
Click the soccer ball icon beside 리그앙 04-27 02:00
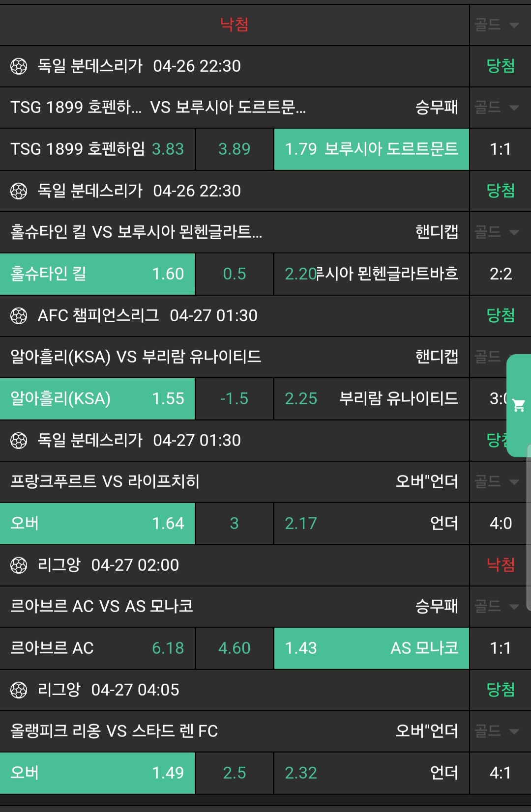19,565
